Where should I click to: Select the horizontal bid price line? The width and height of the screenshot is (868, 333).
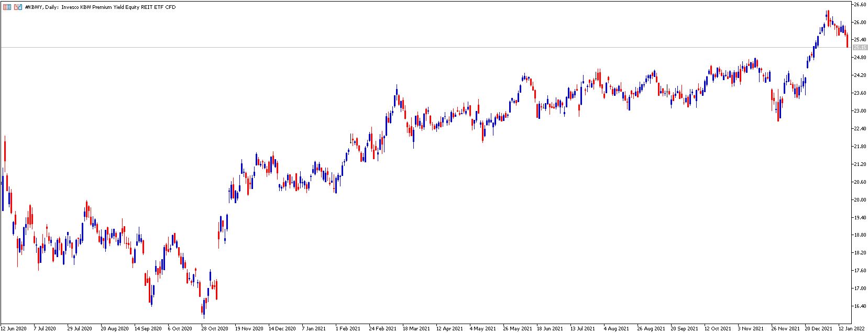click(x=425, y=48)
